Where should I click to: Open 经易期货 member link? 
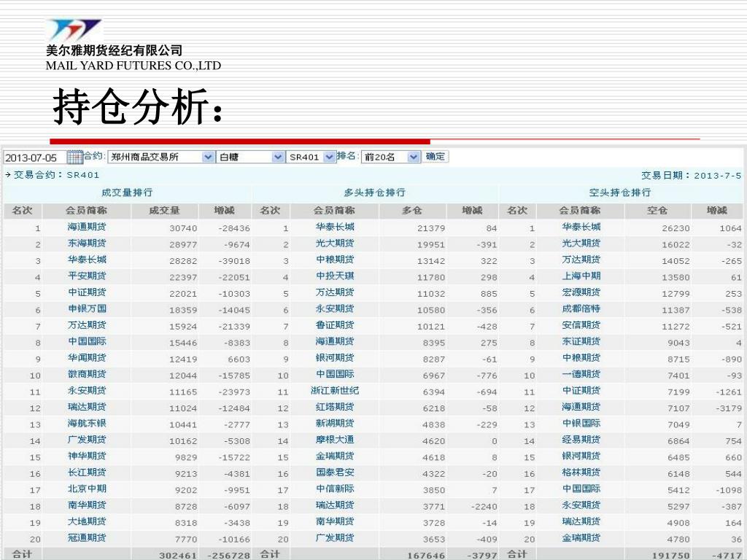[x=581, y=440]
